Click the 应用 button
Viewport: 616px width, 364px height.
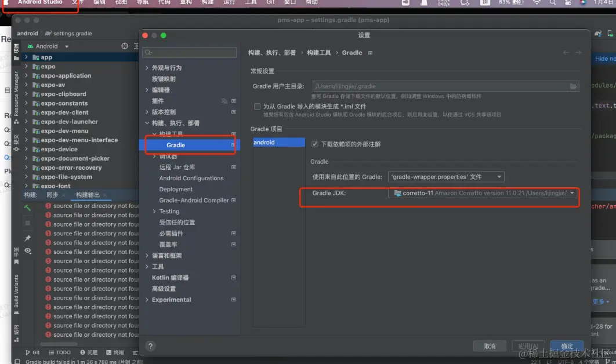pos(528,346)
